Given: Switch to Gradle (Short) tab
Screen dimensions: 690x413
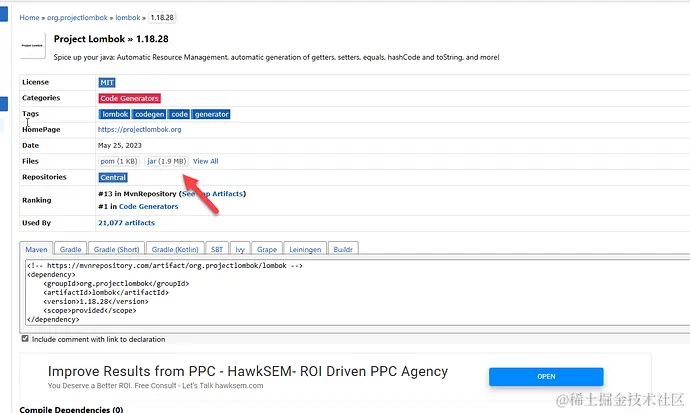Looking at the screenshot, I should pyautogui.click(x=116, y=249).
